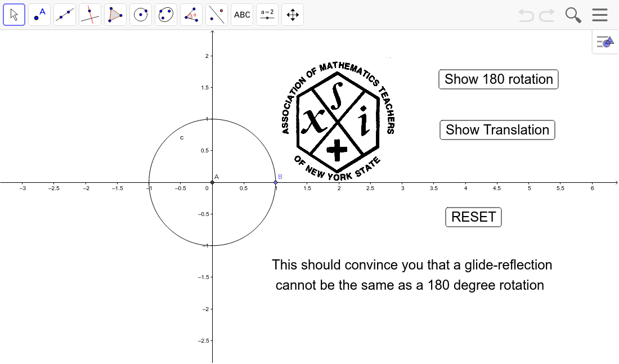Select the Reflect about Line tool
This screenshot has width=619, height=364.
(217, 15)
